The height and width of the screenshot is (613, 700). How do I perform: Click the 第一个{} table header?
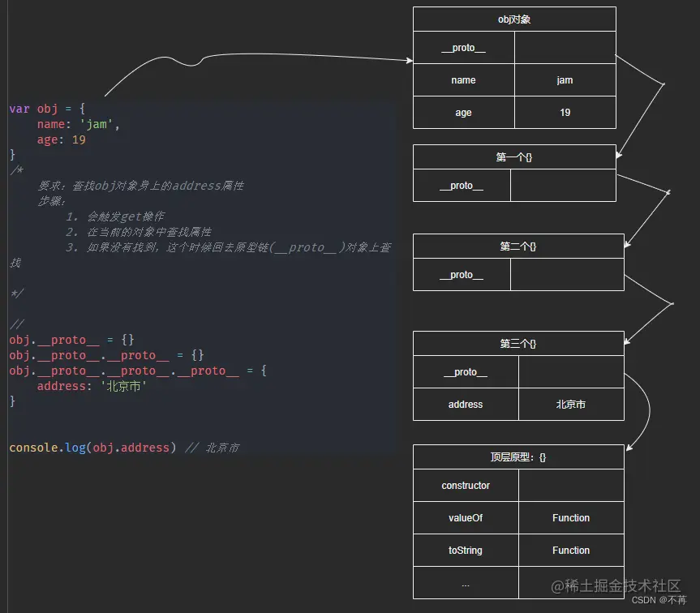pyautogui.click(x=514, y=156)
